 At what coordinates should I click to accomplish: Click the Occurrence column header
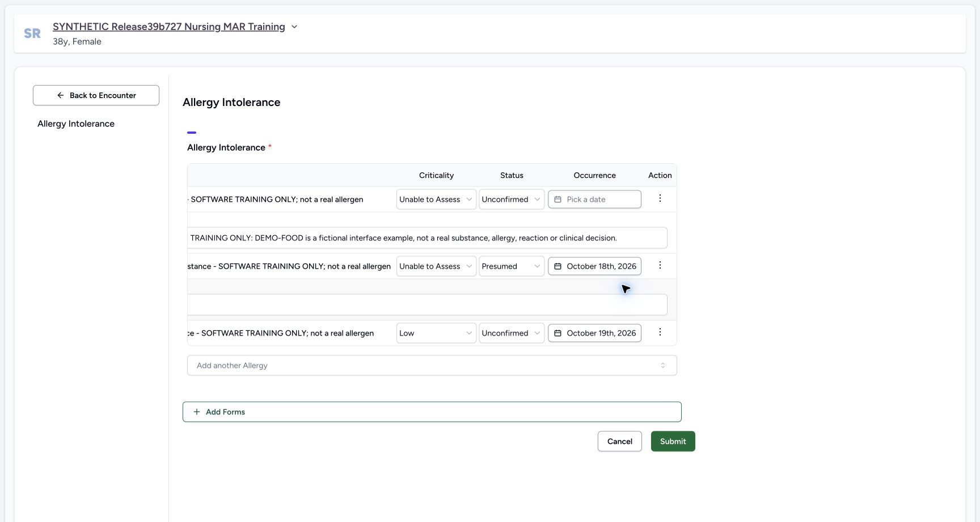tap(594, 176)
